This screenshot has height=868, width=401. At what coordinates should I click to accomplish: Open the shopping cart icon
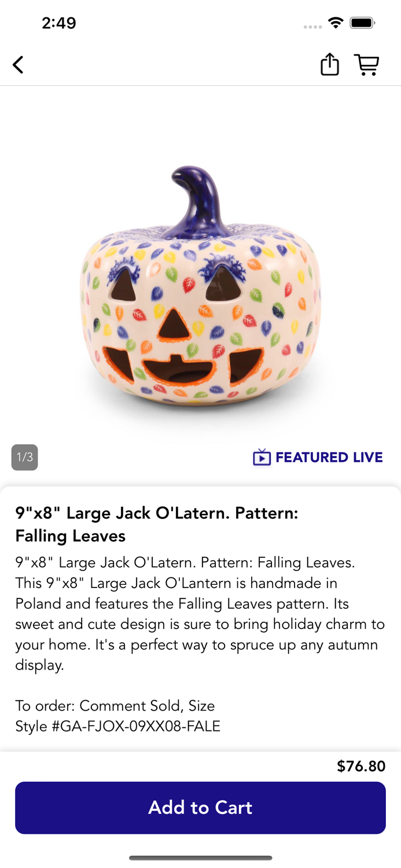tap(367, 65)
